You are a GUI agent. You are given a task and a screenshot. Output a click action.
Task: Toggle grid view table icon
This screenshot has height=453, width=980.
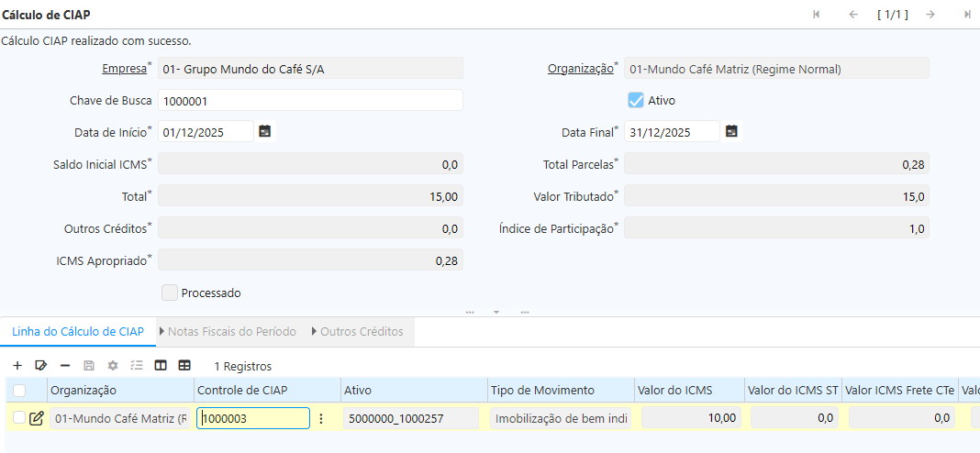tap(184, 366)
